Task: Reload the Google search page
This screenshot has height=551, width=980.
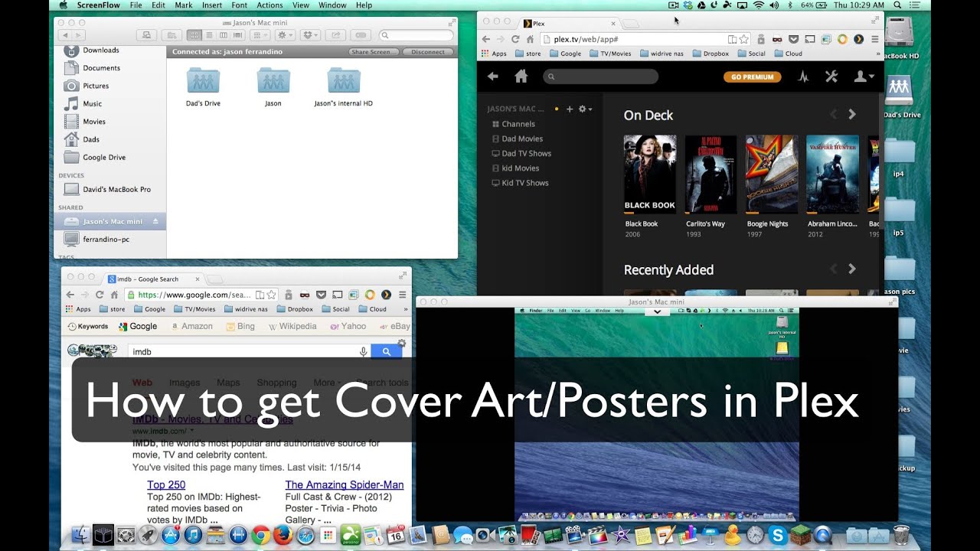Action: [x=100, y=295]
